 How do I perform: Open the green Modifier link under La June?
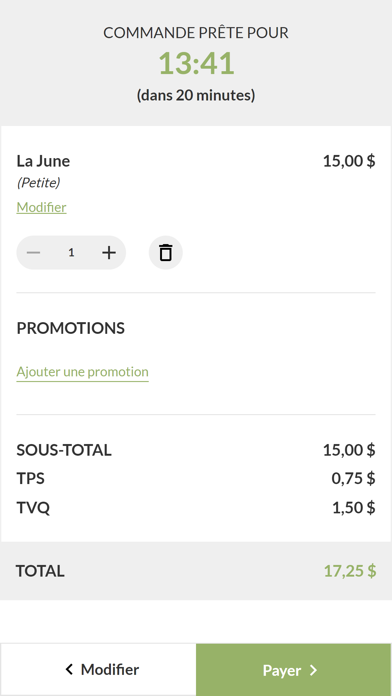pos(41,207)
